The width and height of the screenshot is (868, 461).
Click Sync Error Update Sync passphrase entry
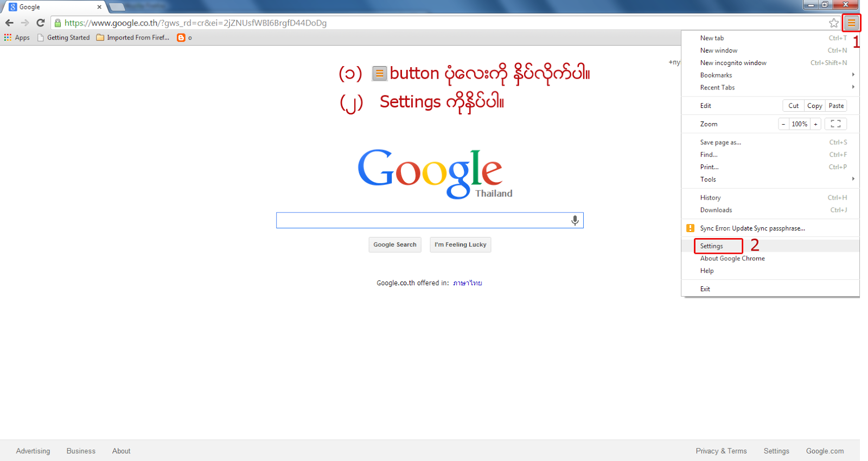tap(770, 228)
